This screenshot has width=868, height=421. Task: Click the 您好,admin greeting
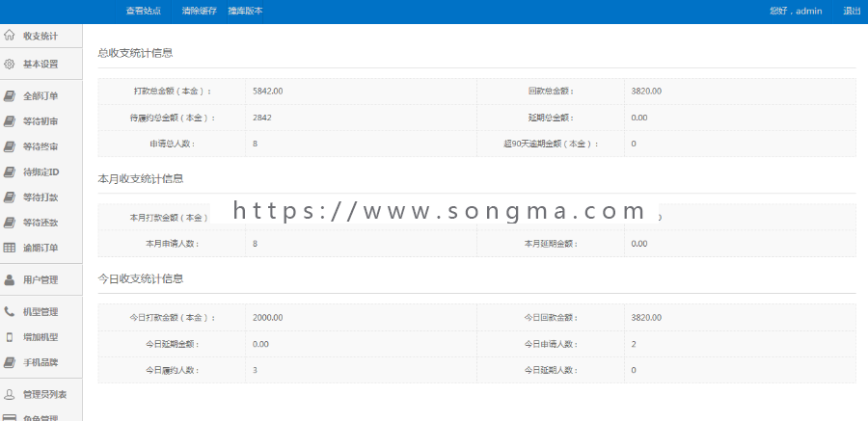click(x=796, y=11)
